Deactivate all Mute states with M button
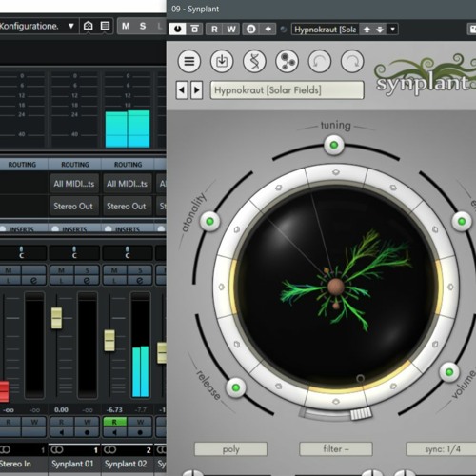This screenshot has width=476, height=476. (126, 26)
